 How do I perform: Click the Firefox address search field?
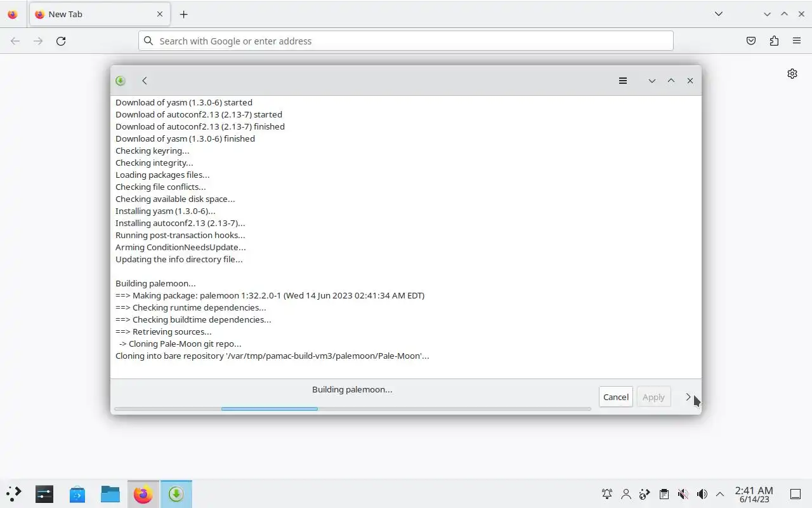pos(406,41)
